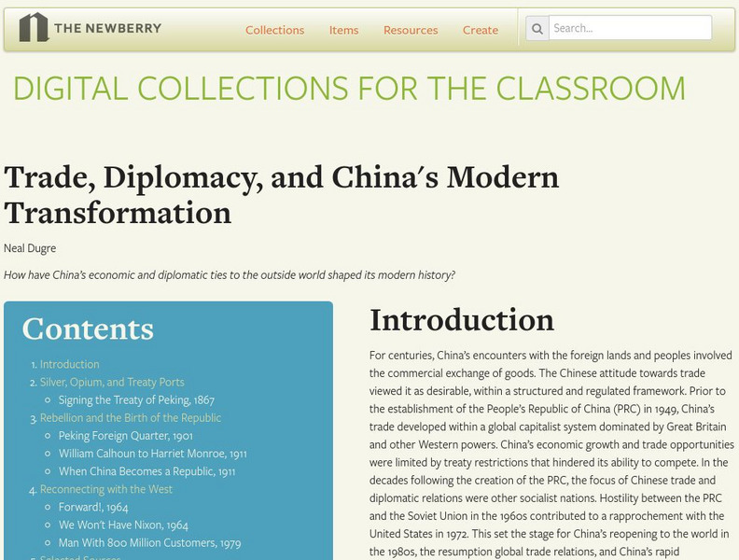Click the author name Neal Dugre
739x560 pixels.
click(30, 248)
